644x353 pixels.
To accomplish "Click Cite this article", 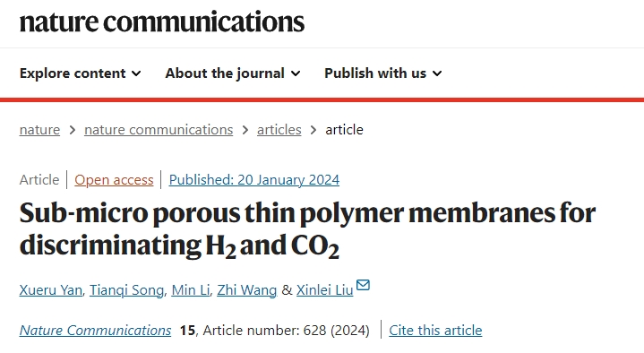I will pos(435,331).
